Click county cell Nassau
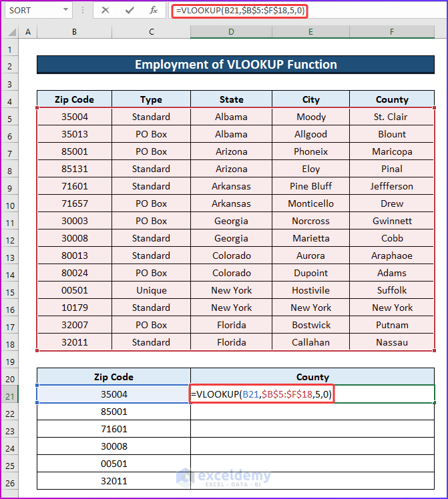448x499 pixels. [x=392, y=342]
